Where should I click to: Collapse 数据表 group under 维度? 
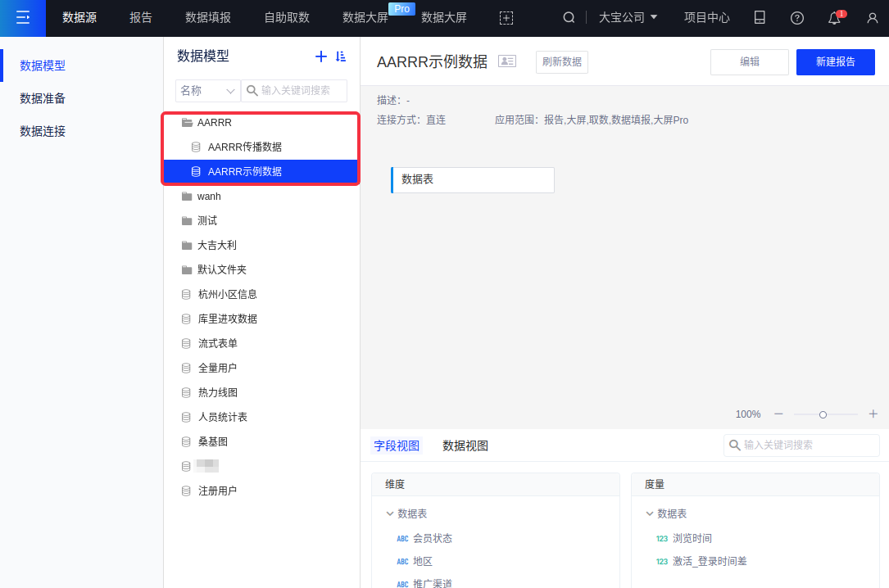[x=390, y=513]
